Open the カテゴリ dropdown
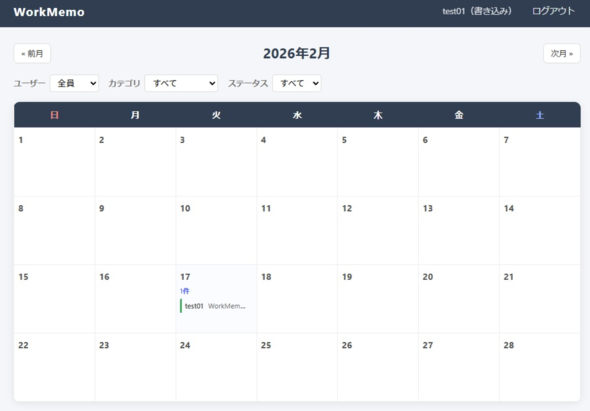The height and width of the screenshot is (411, 590). [x=181, y=83]
